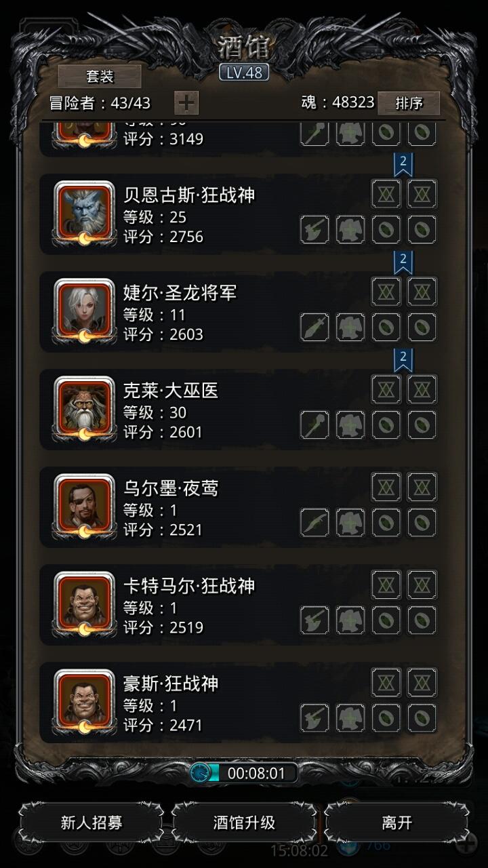
Task: Open 豪斯·狂战神 first ring slot
Action: 386,718
